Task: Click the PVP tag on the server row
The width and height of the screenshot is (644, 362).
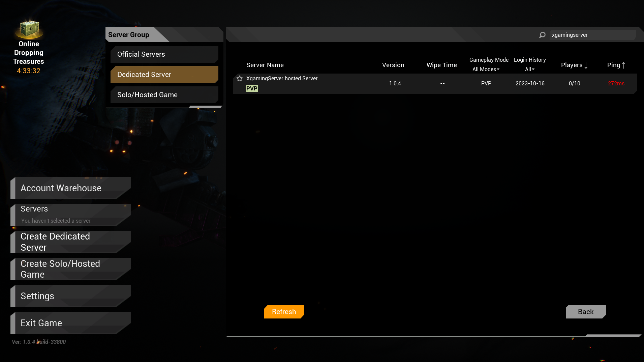Action: pos(252,88)
